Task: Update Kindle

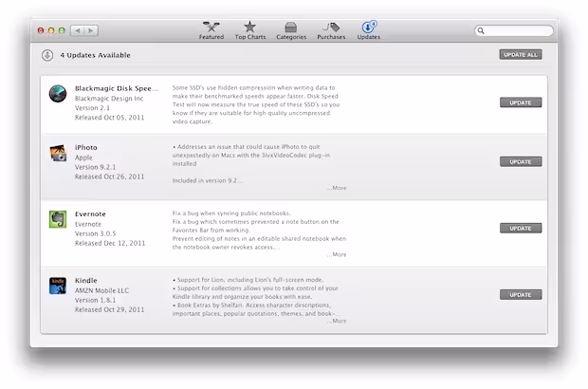Action: coord(521,295)
